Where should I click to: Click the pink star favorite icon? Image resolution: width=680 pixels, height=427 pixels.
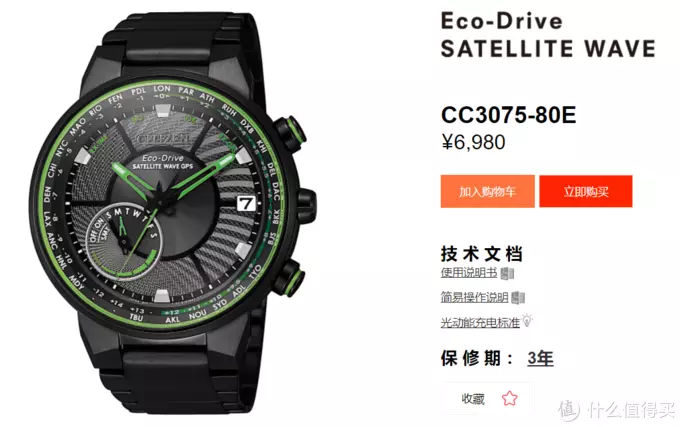click(x=510, y=398)
